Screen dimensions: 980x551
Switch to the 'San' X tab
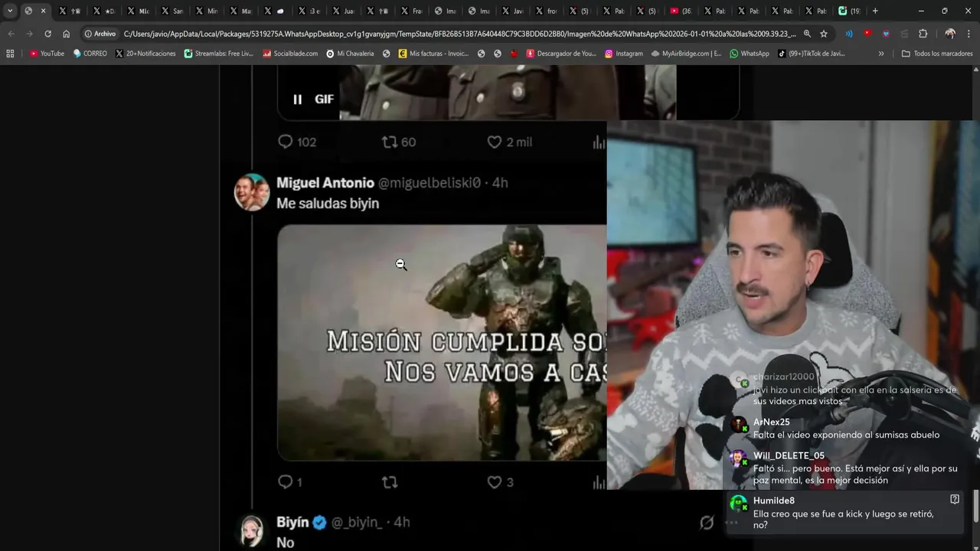tap(172, 11)
